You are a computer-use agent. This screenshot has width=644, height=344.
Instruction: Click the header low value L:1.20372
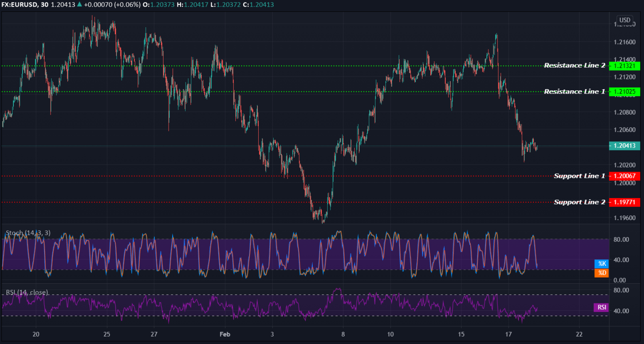click(225, 5)
